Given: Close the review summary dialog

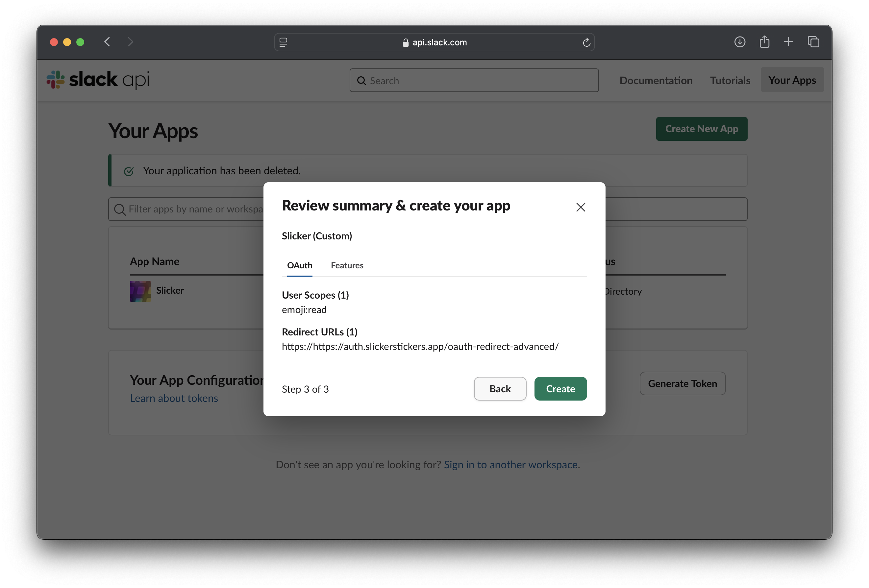Looking at the screenshot, I should point(580,207).
